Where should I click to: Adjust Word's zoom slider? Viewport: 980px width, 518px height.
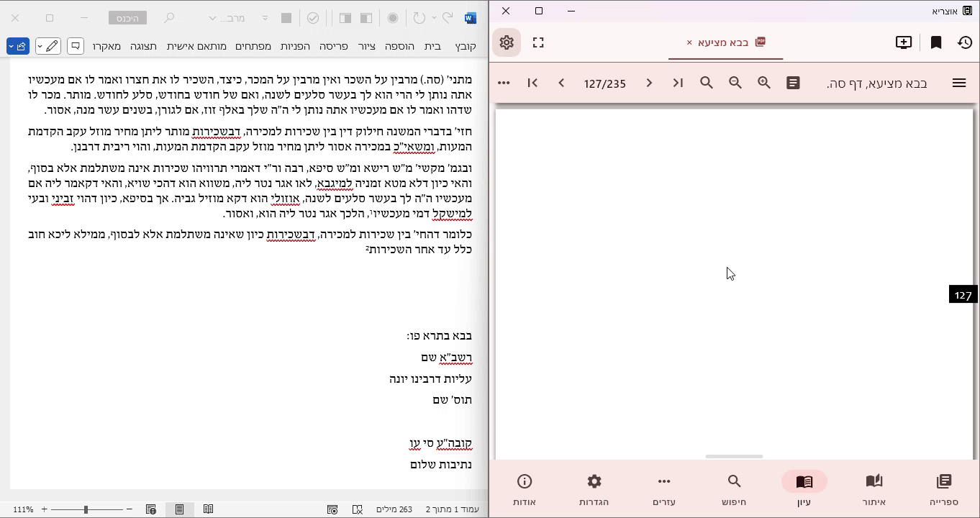pyautogui.click(x=86, y=509)
